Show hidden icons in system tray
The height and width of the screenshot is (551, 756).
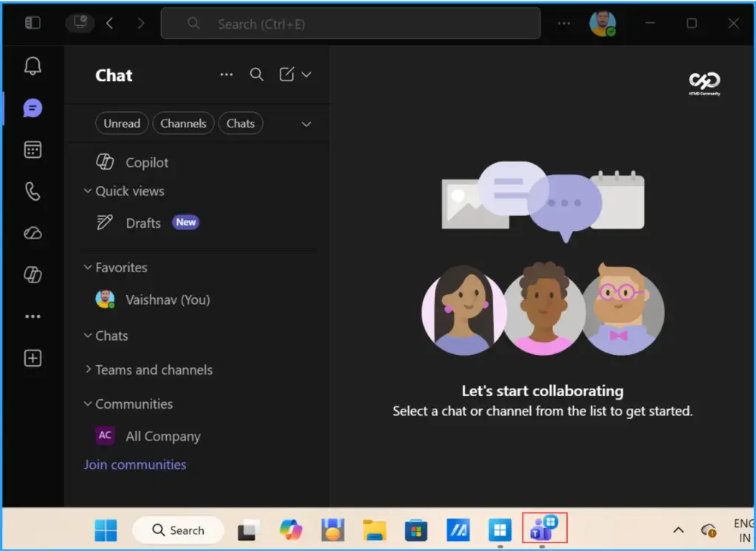point(678,530)
